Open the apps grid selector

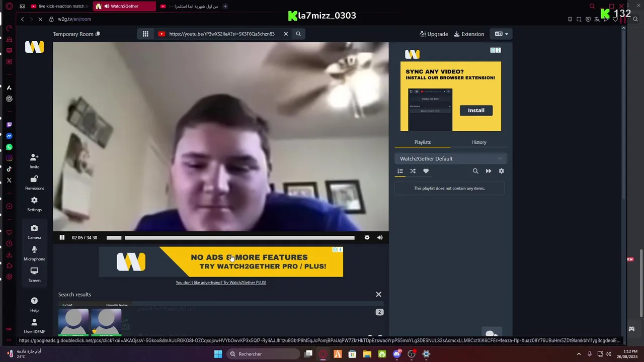pyautogui.click(x=145, y=34)
